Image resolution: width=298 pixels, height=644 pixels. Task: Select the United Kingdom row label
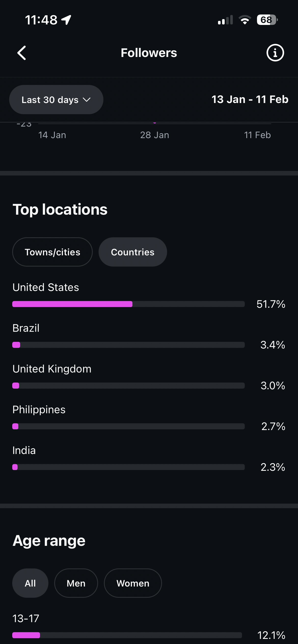52,369
